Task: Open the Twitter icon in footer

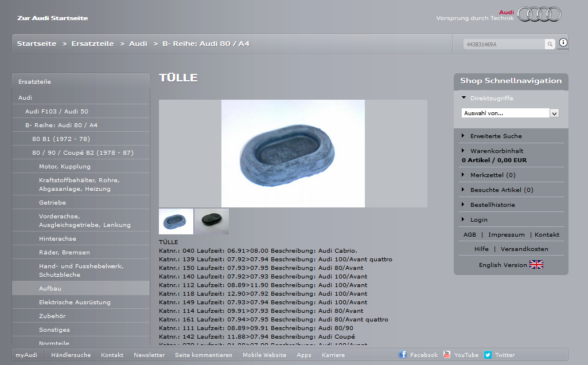Action: tap(488, 355)
